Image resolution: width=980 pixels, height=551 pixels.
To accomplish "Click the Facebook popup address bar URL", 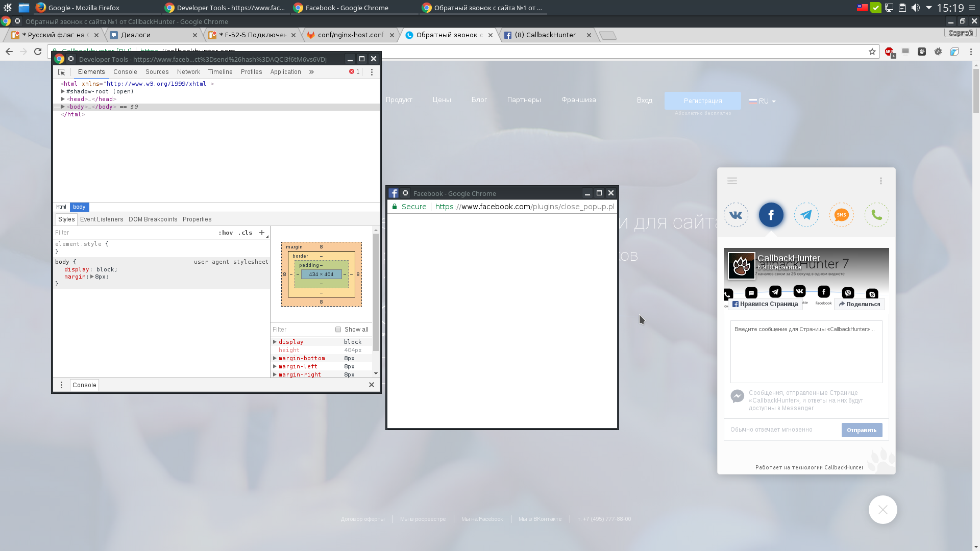I will 524,207.
